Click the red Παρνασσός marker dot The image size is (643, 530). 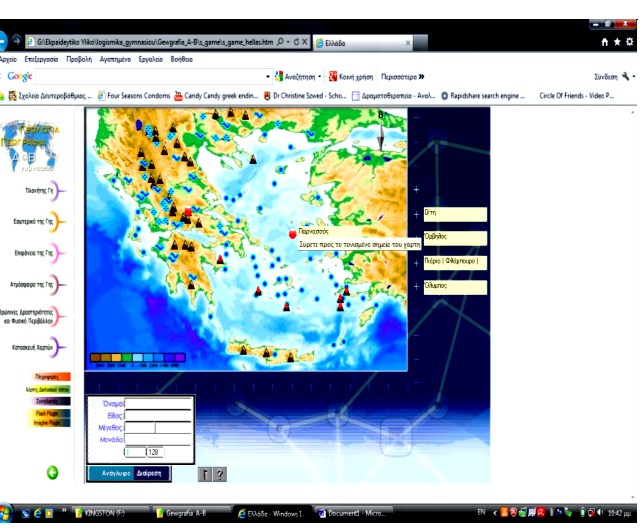pyautogui.click(x=292, y=234)
